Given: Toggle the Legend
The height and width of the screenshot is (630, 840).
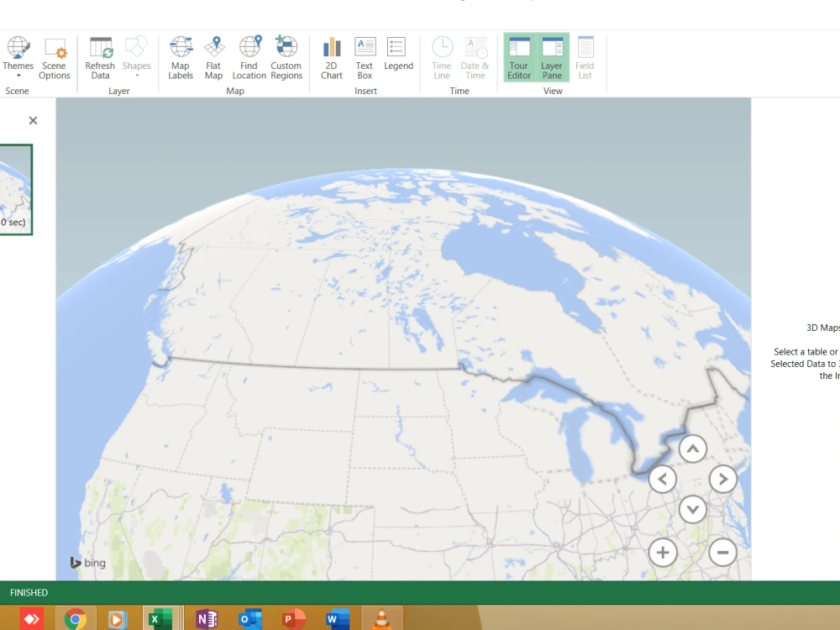Looking at the screenshot, I should (x=398, y=54).
